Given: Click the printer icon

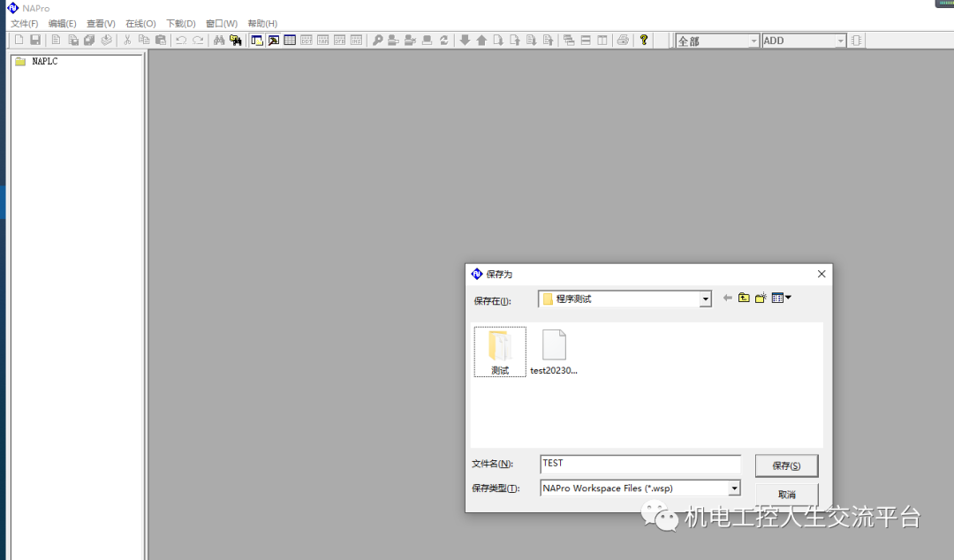Looking at the screenshot, I should (623, 40).
